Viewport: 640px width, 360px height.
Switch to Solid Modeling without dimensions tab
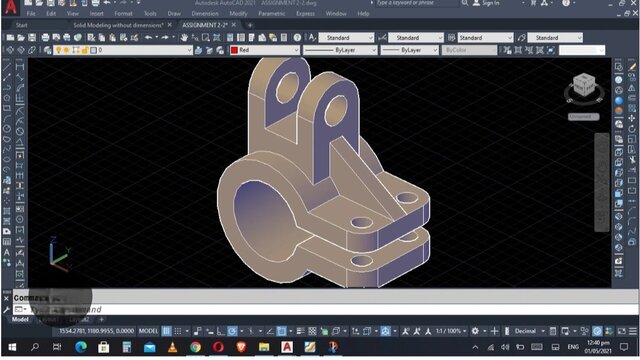click(x=118, y=25)
